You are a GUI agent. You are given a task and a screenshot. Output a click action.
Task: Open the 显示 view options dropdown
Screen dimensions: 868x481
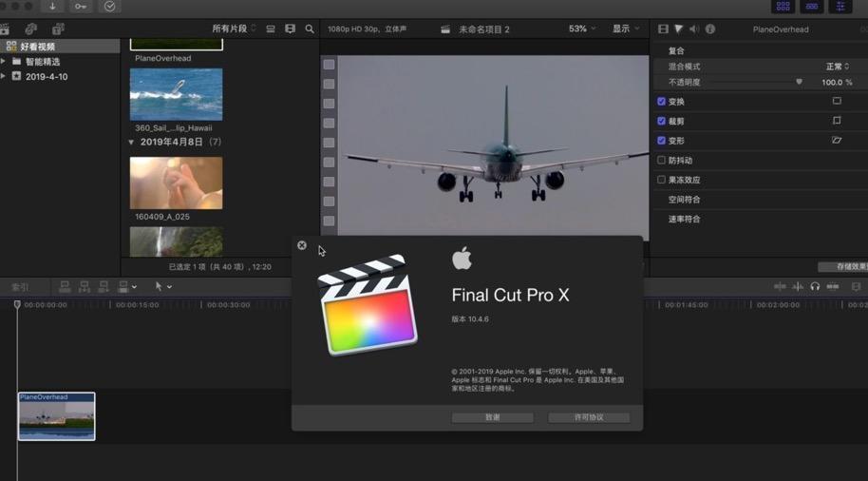[626, 29]
